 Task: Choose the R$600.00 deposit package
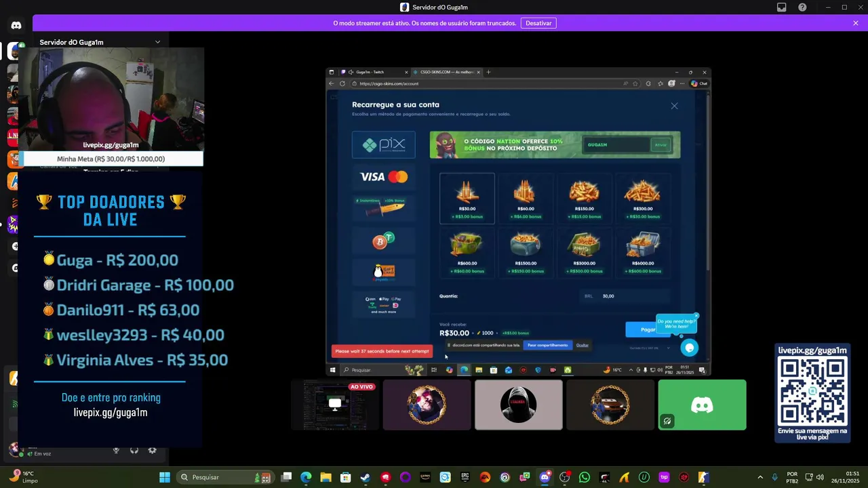click(x=467, y=252)
